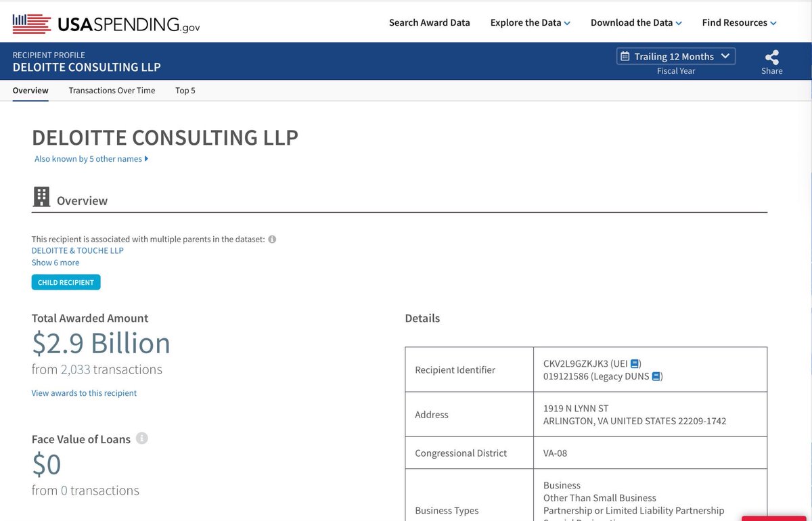Expand the Download the Data menu
The image size is (812, 521).
coord(636,22)
